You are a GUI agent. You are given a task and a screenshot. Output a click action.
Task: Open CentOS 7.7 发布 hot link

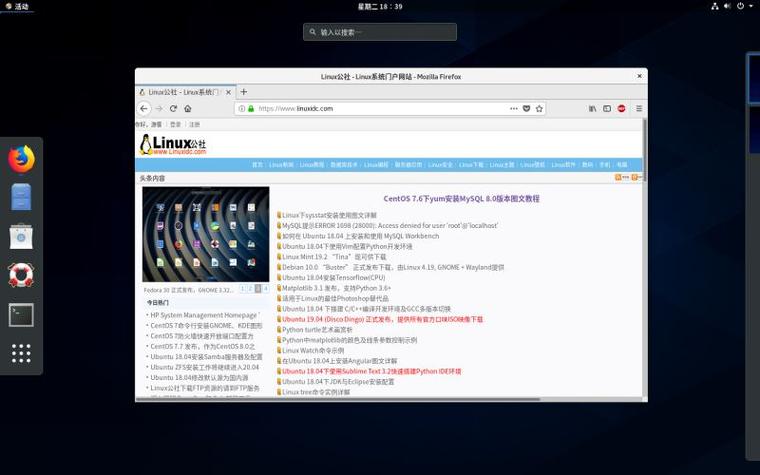pos(202,347)
